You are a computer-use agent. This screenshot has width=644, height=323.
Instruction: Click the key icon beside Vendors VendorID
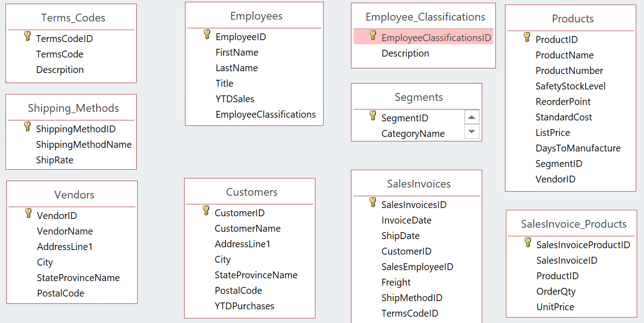(28, 214)
